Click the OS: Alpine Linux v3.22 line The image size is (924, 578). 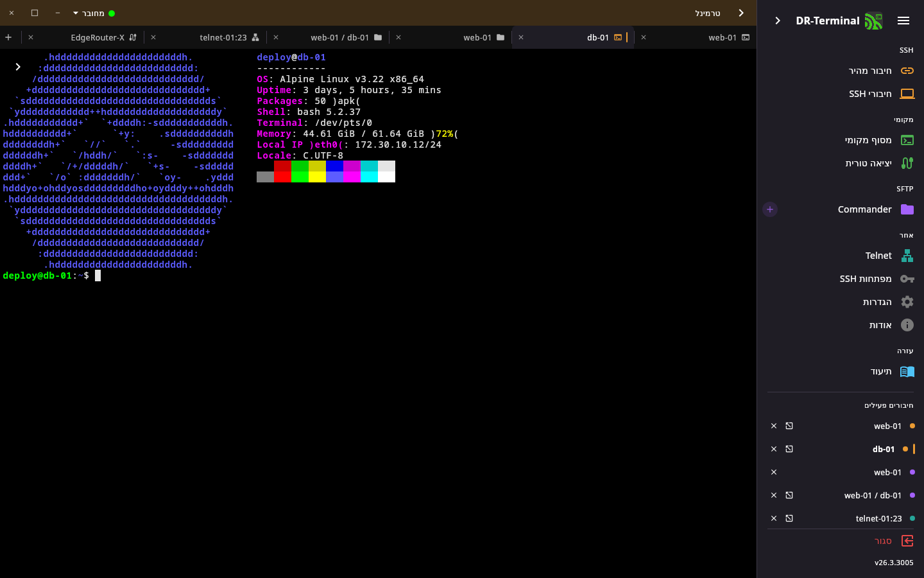click(x=341, y=79)
